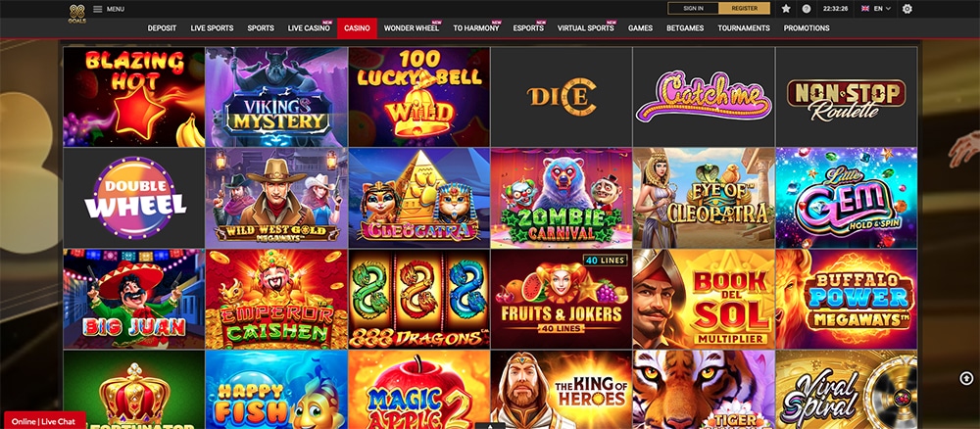Screen dimensions: 980x429
Task: Select the Tournaments menu item
Action: pos(744,28)
